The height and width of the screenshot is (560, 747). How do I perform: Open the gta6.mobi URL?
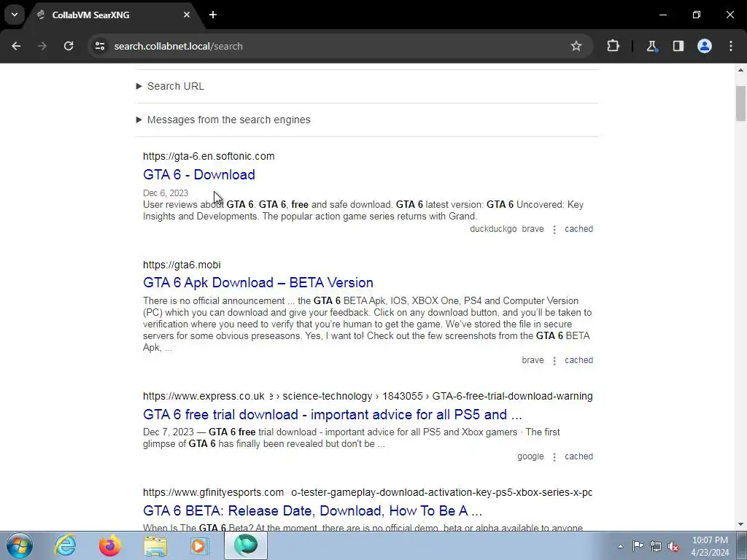[182, 265]
